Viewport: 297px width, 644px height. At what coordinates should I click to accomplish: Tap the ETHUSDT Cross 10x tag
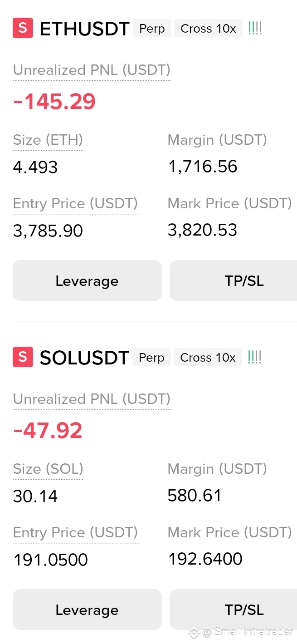209,29
